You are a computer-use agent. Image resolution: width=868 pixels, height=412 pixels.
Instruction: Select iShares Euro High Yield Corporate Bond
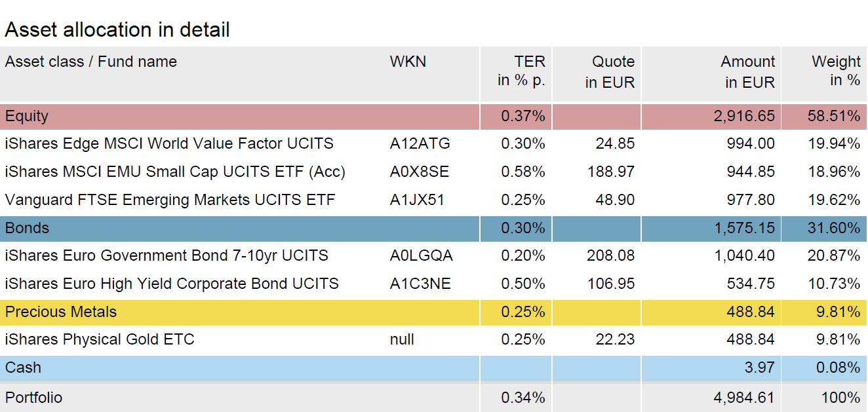coord(172,284)
